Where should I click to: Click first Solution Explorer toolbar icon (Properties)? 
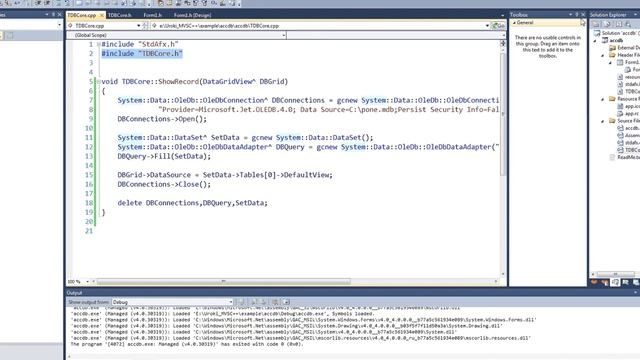(596, 24)
